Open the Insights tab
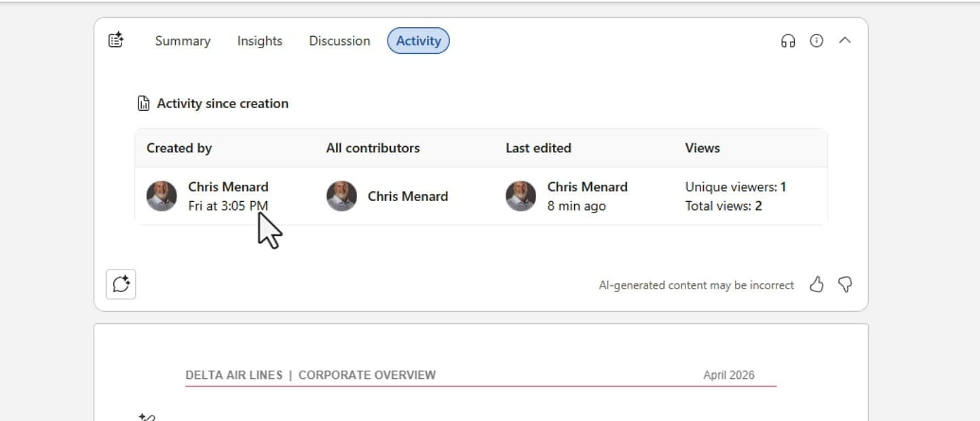Screen dimensions: 980x421 260,41
